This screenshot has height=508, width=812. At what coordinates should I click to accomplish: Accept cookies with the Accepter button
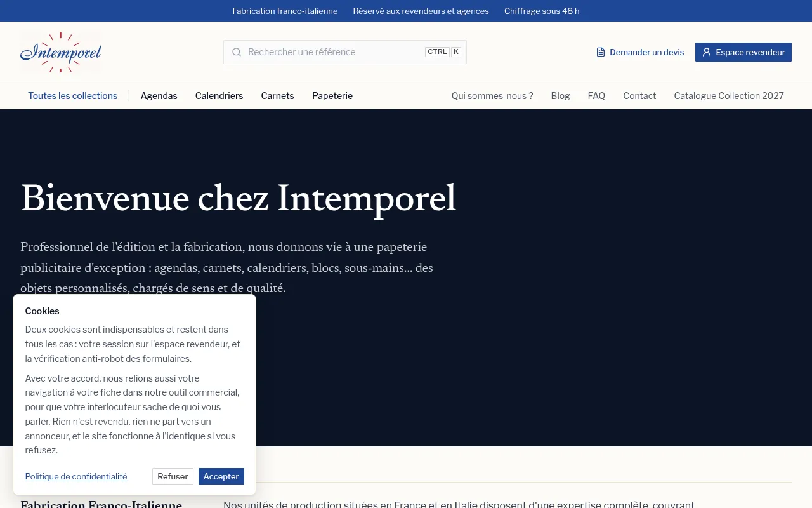point(221,476)
